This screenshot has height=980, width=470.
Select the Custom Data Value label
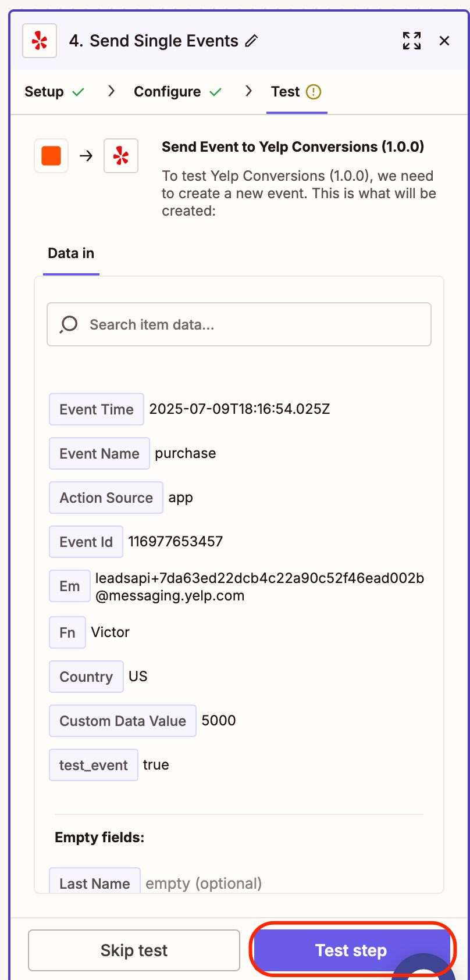point(123,721)
